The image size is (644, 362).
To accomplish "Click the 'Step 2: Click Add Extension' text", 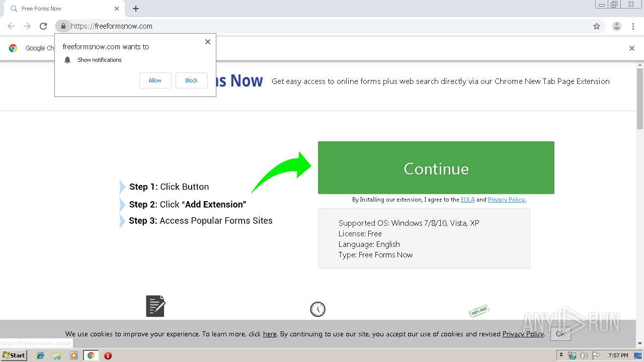I will point(188,204).
